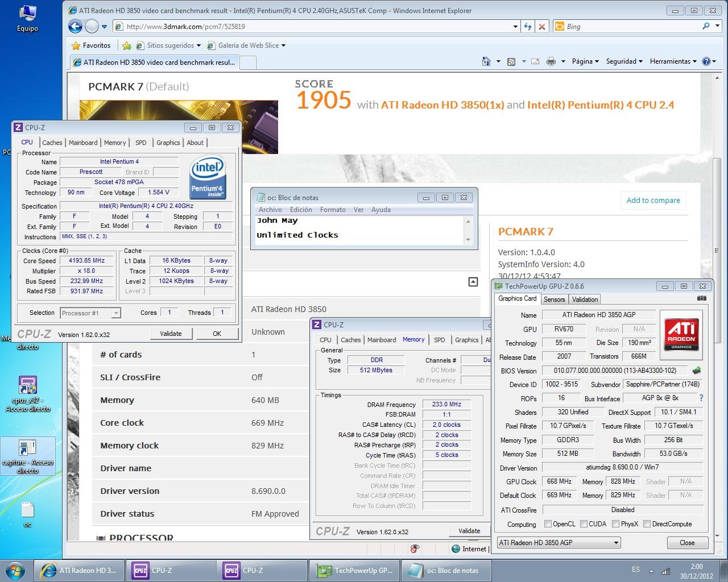This screenshot has height=582, width=728.
Task: Open the IE Help question mark icon
Action: point(706,61)
